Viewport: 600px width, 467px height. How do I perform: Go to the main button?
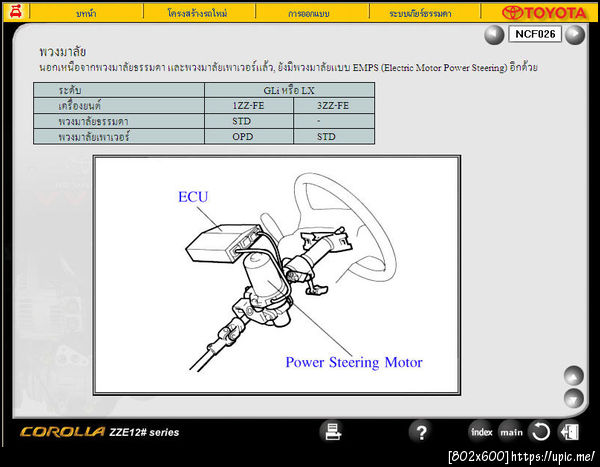(511, 432)
